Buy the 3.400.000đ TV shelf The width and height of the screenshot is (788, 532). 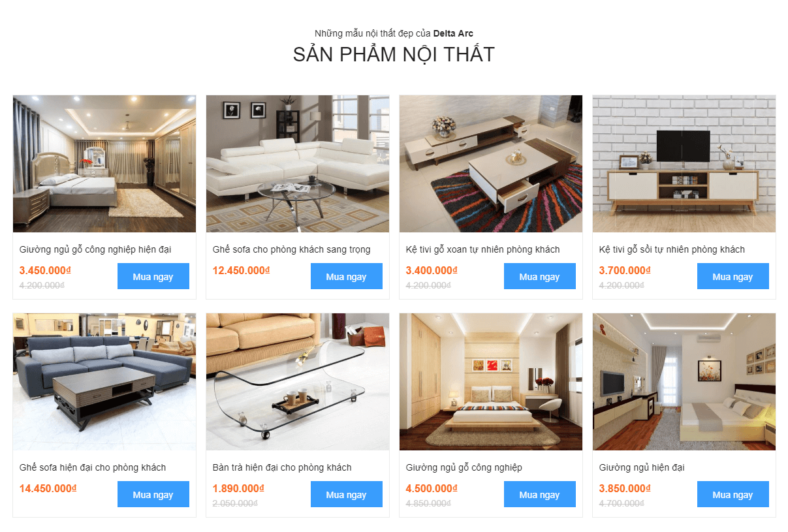point(540,276)
